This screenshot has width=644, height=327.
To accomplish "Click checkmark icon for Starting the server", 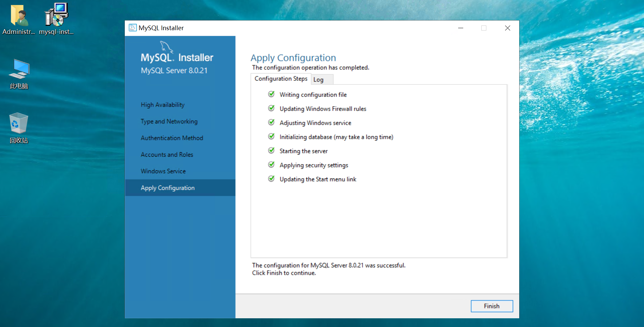I will pos(271,151).
